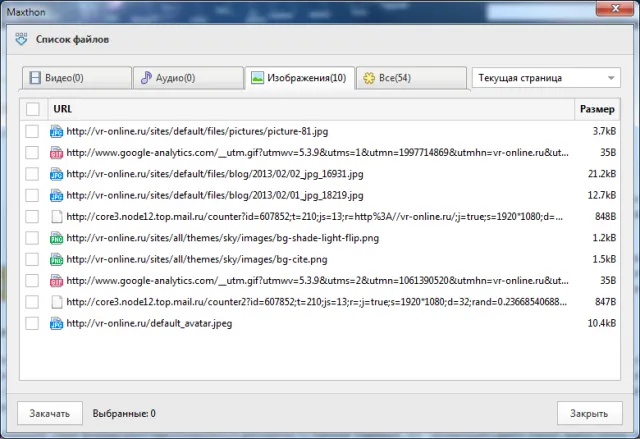
Task: Click the JPG icon for default_avatar.jpeg
Action: click(56, 323)
